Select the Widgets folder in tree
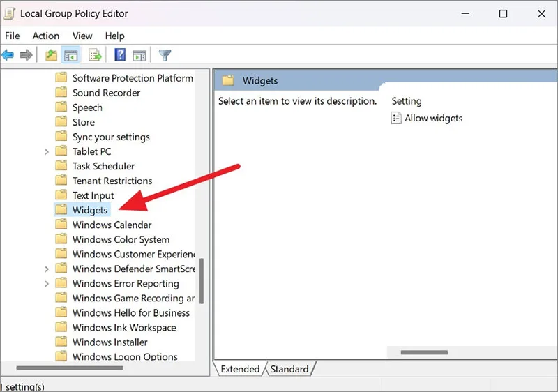Viewport: 558px width, 392px height. 90,210
